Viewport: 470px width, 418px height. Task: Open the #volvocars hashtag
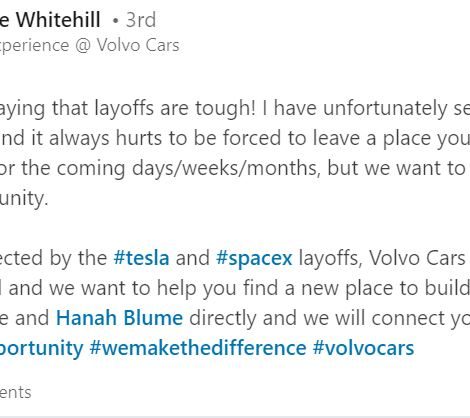tap(363, 348)
